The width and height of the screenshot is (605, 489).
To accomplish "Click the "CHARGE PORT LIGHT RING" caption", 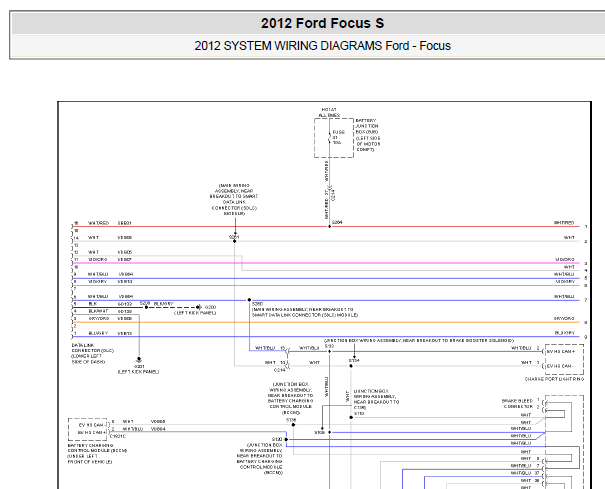I will point(554,379).
